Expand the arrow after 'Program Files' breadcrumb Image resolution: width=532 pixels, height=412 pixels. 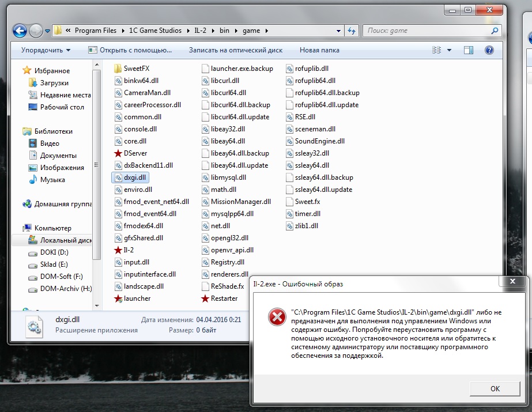click(123, 31)
